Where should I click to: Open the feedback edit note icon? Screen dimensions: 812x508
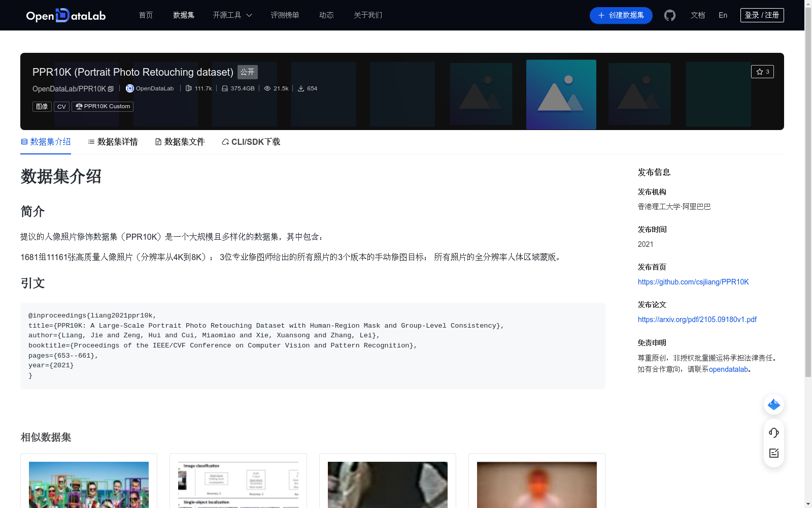point(774,453)
